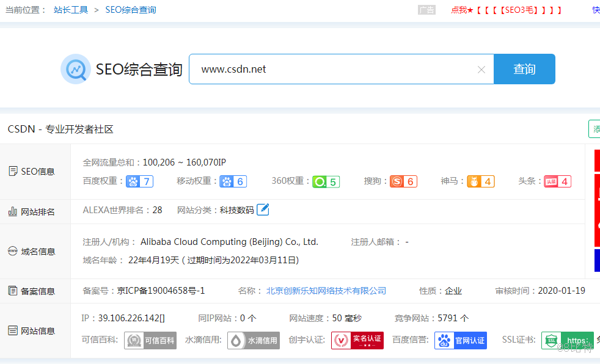Click the 移动权重 mobile weight badge
The image size is (600, 364).
click(x=233, y=181)
